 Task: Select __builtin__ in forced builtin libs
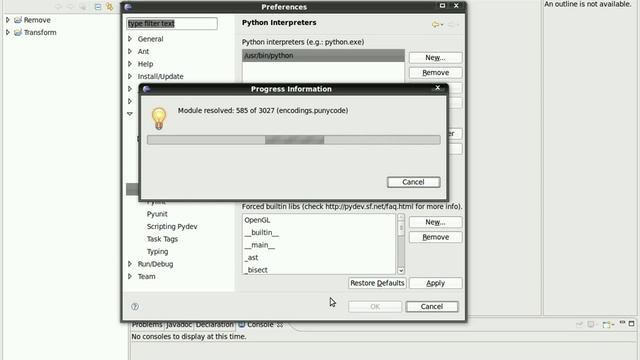(262, 232)
